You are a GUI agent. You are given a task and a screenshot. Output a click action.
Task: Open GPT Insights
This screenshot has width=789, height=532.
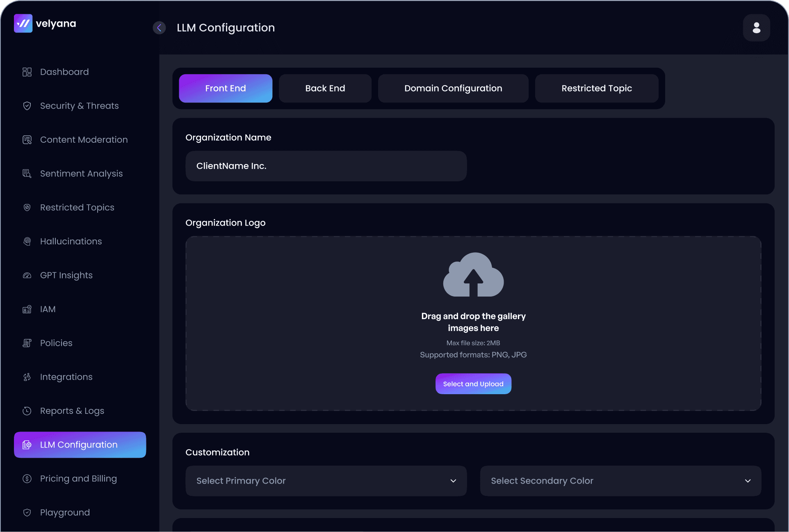[80, 275]
